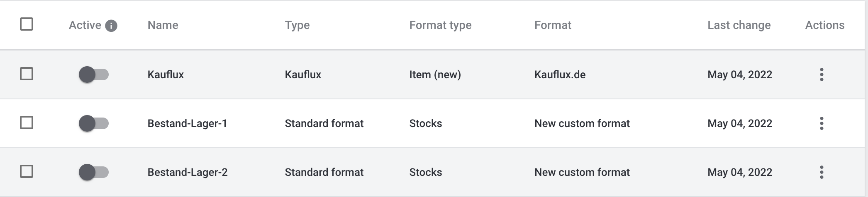Check the Bestand-Lager-2 row checkbox

27,171
